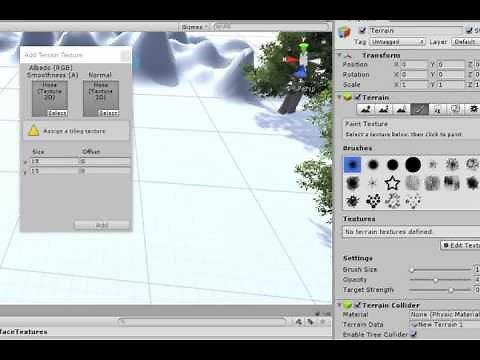
Task: Click the Edit Textures button
Action: click(461, 245)
